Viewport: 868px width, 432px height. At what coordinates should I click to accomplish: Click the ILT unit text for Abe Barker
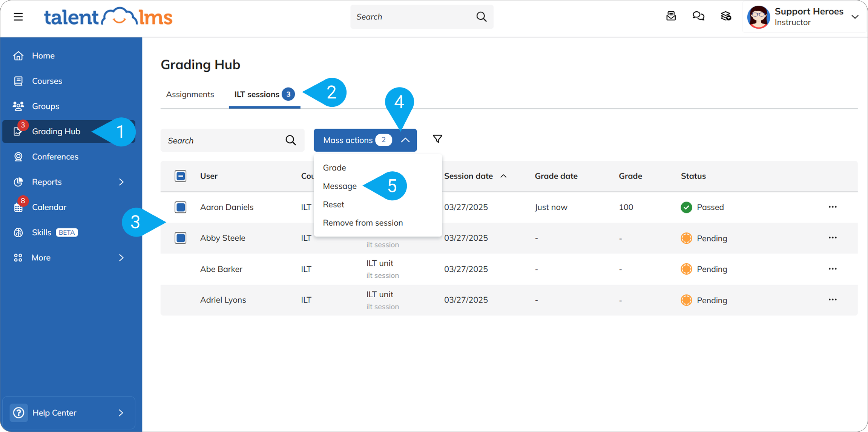click(x=379, y=263)
